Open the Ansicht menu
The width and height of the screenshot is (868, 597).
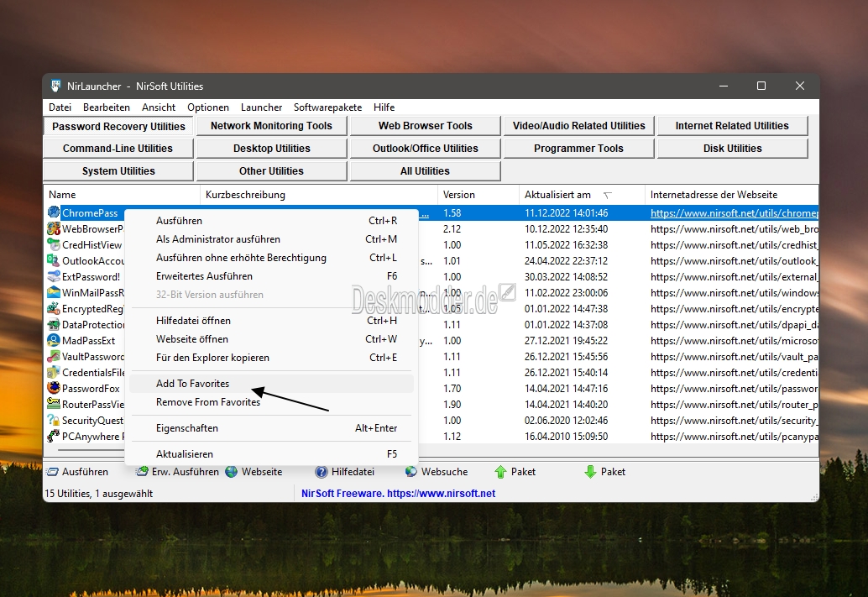point(159,107)
